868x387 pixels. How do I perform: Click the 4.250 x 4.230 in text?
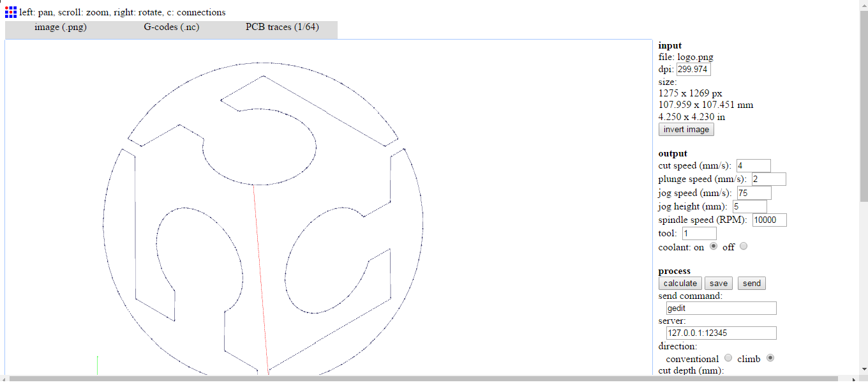pos(692,117)
